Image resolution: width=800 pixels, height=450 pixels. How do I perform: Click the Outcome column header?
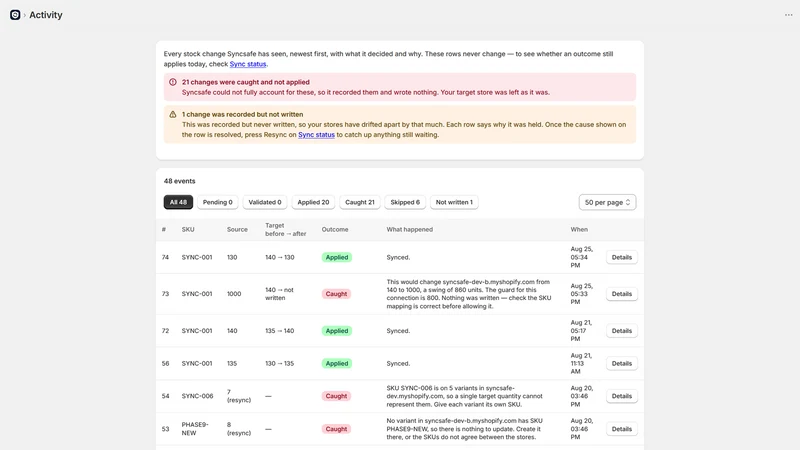335,230
